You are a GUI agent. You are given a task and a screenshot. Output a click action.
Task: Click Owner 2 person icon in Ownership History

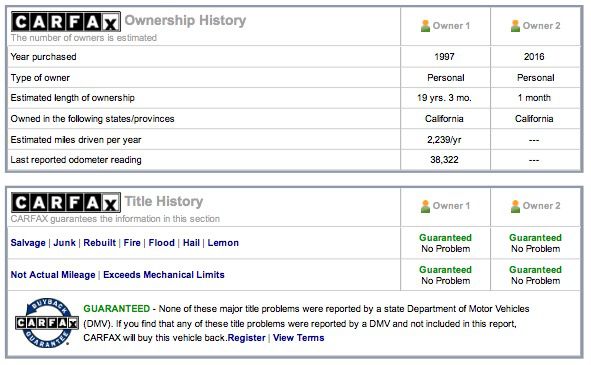(x=515, y=26)
